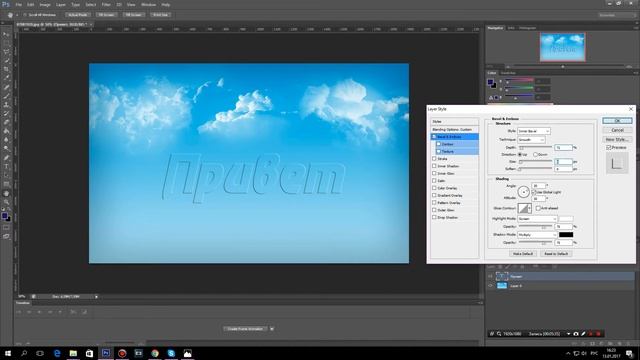Screen dimensions: 640x360
Task: Enable the Stroke effect checkbox
Action: coord(434,159)
